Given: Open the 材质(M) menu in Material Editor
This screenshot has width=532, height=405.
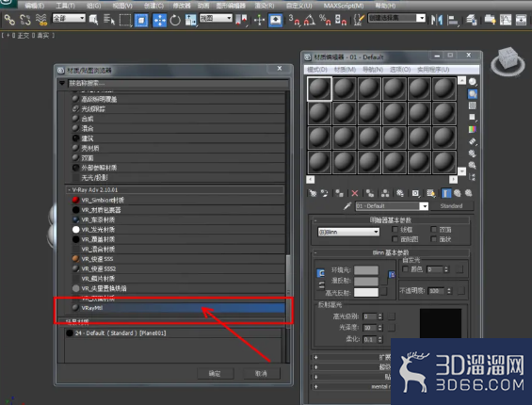Looking at the screenshot, I should [345, 70].
